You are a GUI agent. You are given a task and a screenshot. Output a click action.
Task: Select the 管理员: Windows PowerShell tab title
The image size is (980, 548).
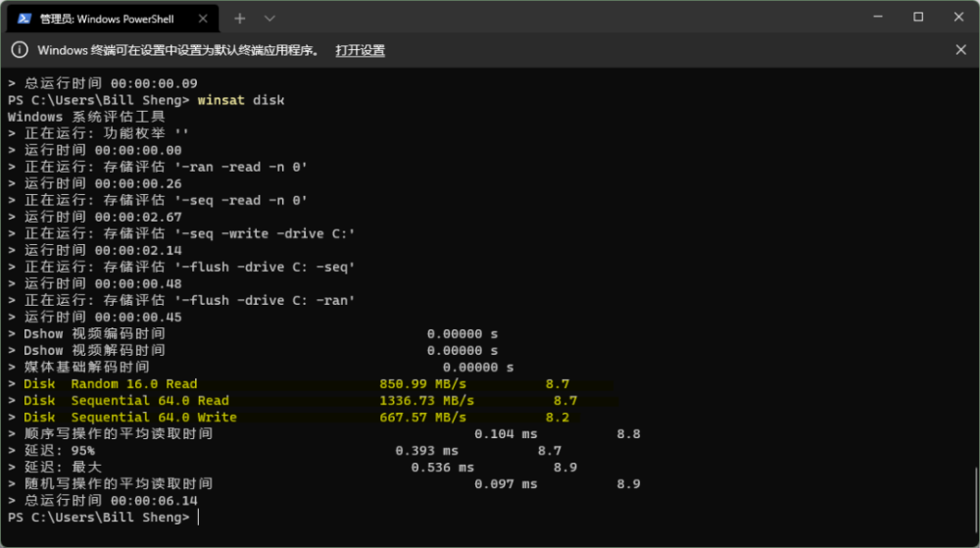(107, 18)
